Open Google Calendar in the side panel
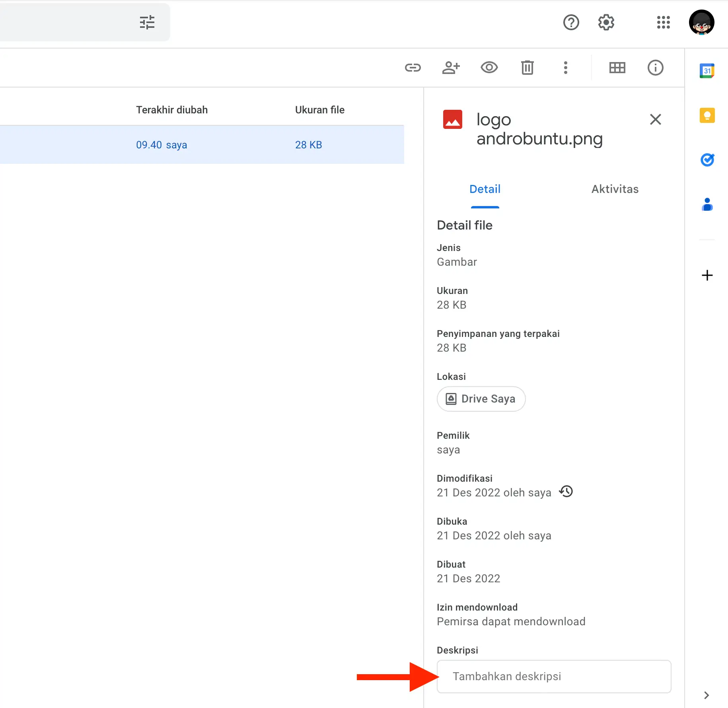The image size is (728, 708). 708,70
